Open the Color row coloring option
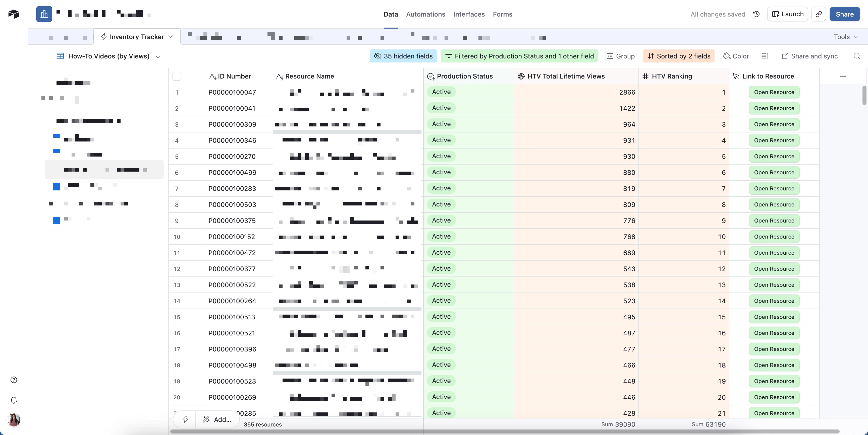This screenshot has height=435, width=868. click(x=736, y=56)
